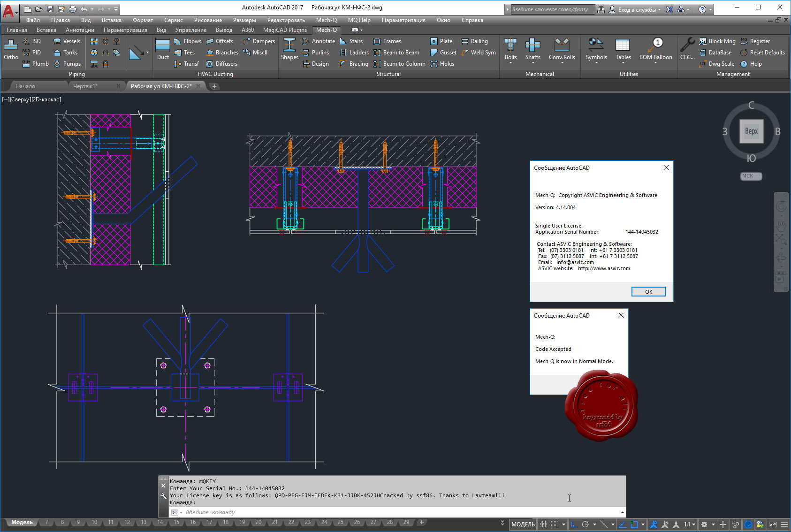This screenshot has width=791, height=532.
Task: Click the Save icon in quick access toolbar
Action: [50, 9]
